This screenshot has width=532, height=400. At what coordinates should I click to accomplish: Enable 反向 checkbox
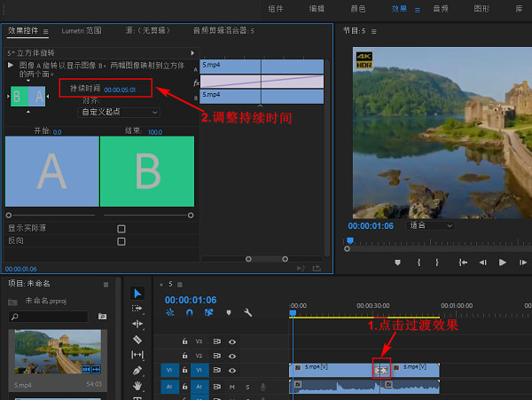pos(121,241)
